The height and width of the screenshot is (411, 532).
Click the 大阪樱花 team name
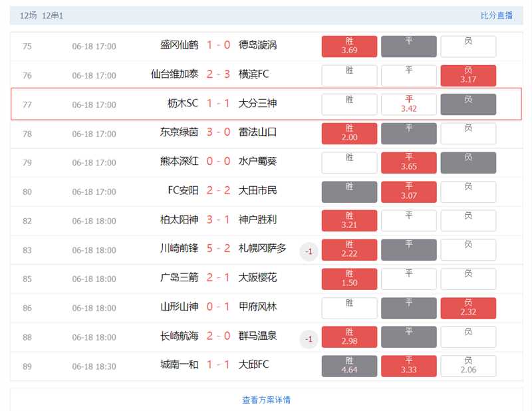point(257,278)
